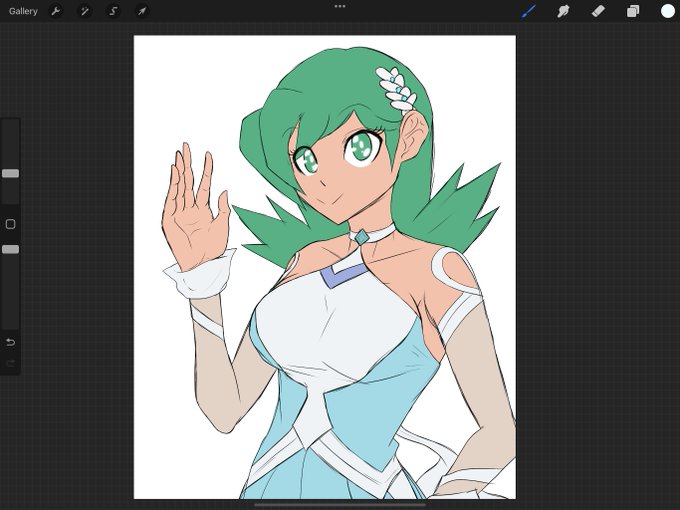Open the active color picker circle

(x=668, y=11)
